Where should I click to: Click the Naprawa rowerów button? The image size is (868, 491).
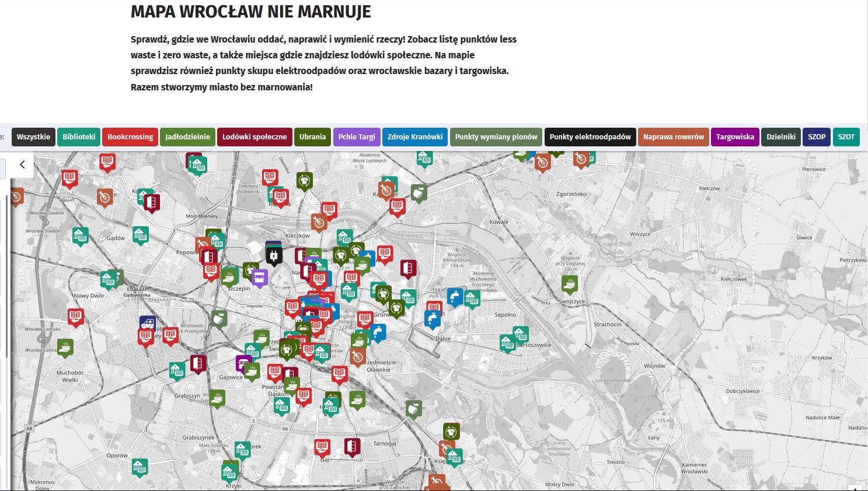click(673, 137)
